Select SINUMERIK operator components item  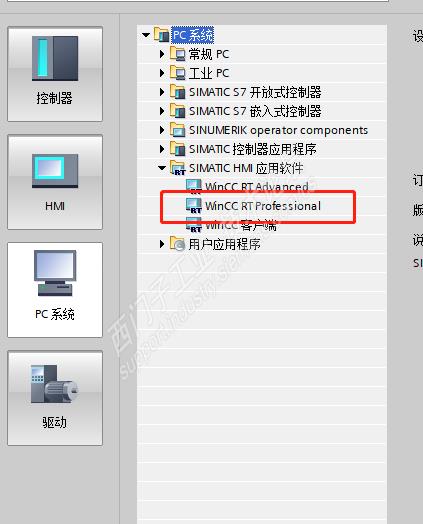coord(279,130)
